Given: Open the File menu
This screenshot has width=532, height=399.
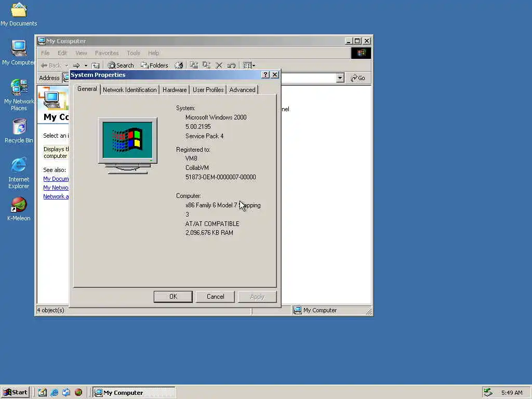Looking at the screenshot, I should (45, 53).
